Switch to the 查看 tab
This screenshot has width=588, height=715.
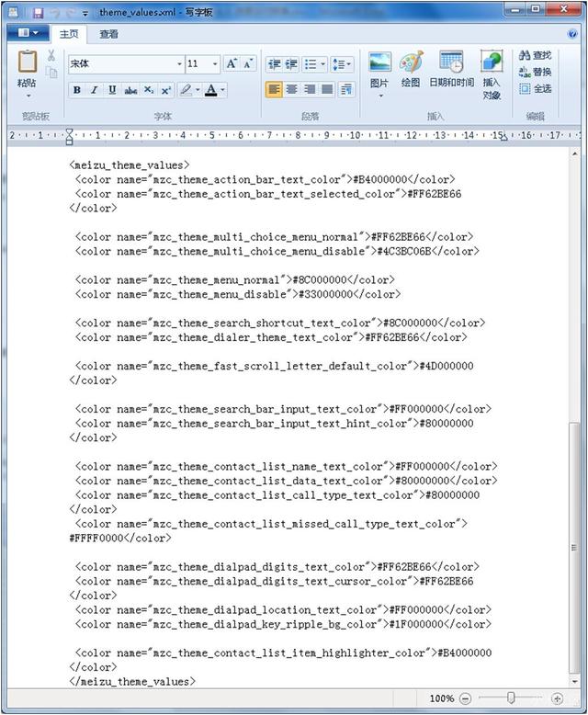pyautogui.click(x=108, y=34)
